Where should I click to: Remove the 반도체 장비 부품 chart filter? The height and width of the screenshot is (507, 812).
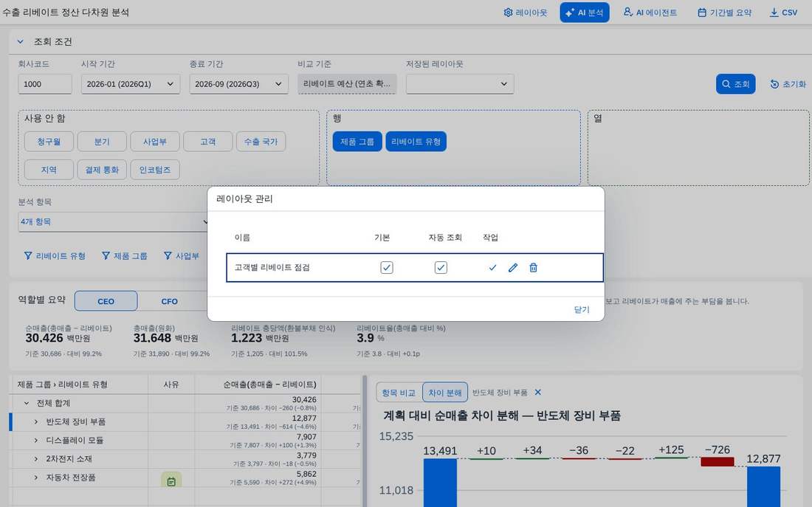pyautogui.click(x=538, y=392)
